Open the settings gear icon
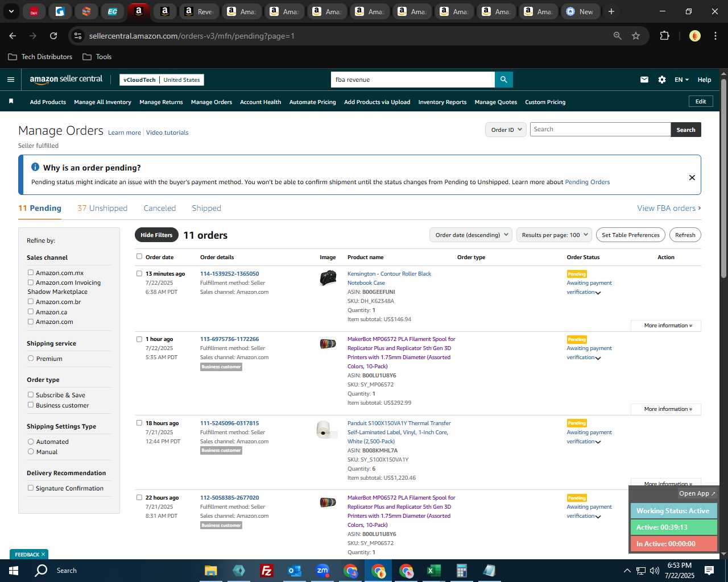 point(662,80)
